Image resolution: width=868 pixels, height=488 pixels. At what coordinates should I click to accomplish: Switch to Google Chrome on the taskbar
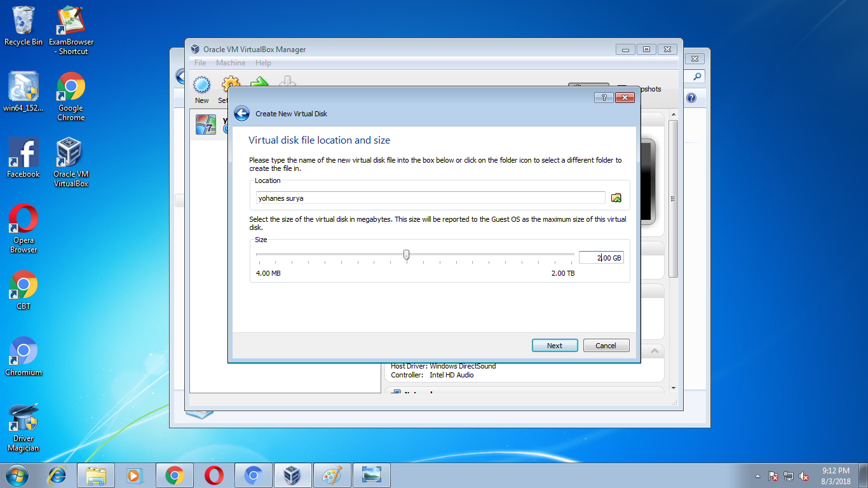[174, 475]
